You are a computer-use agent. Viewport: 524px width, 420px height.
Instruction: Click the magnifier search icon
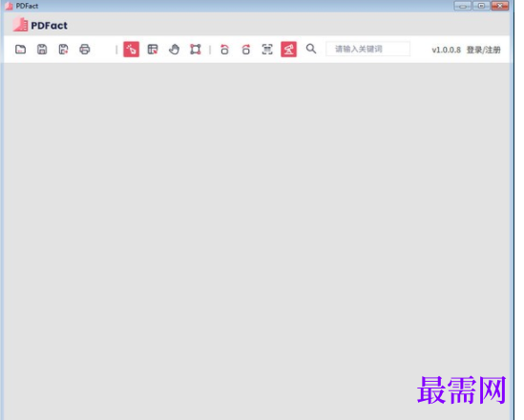[x=311, y=49]
